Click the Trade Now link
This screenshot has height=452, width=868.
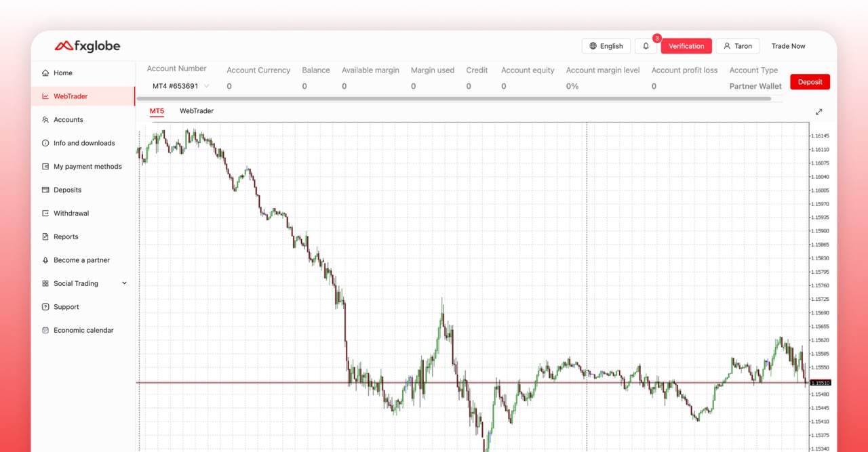(789, 46)
